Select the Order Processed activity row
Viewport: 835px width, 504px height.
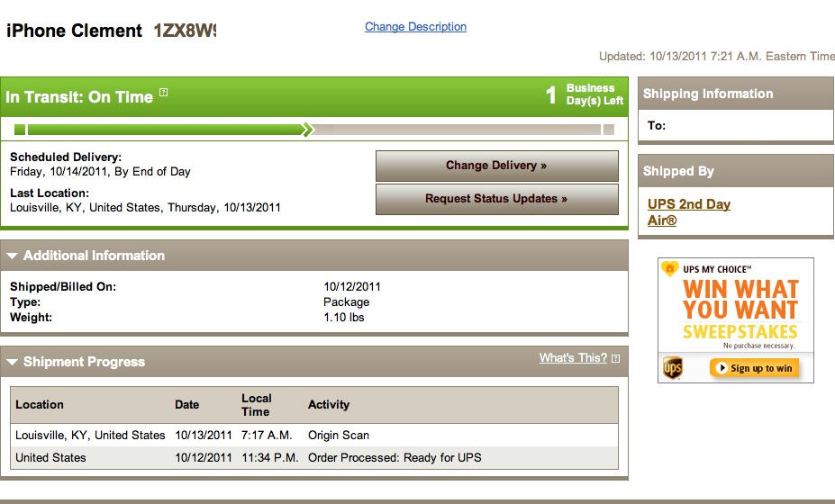[x=314, y=458]
